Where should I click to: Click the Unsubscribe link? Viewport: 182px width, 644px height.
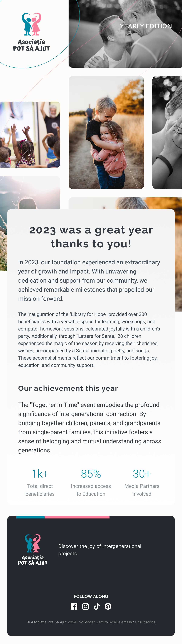pyautogui.click(x=145, y=622)
